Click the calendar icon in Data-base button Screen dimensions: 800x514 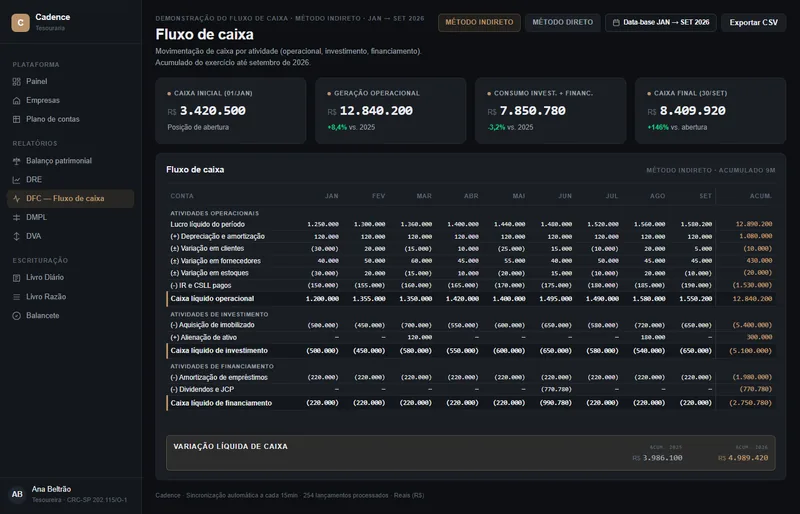coord(616,22)
